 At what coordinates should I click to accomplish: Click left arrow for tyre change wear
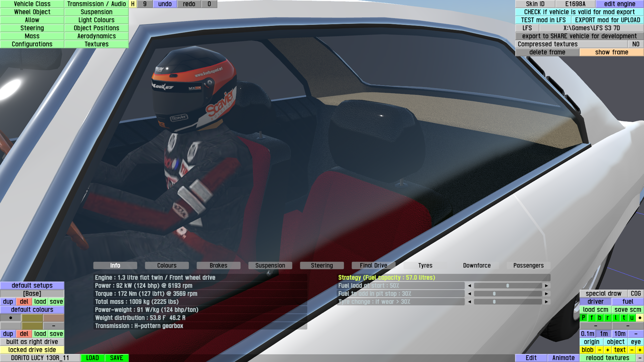[469, 302]
